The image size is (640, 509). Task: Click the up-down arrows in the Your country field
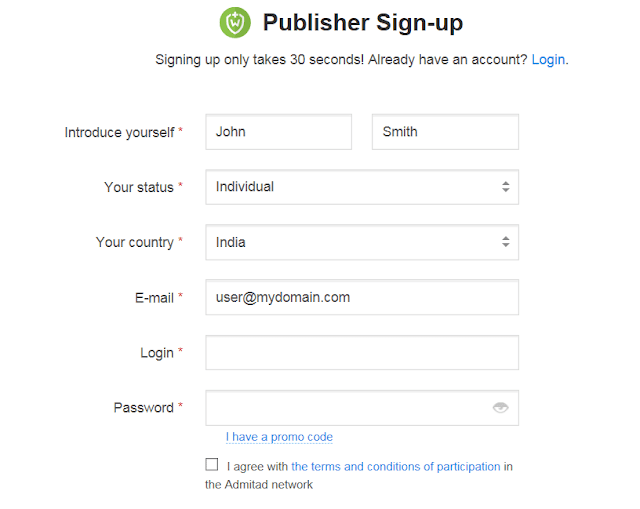coord(506,242)
